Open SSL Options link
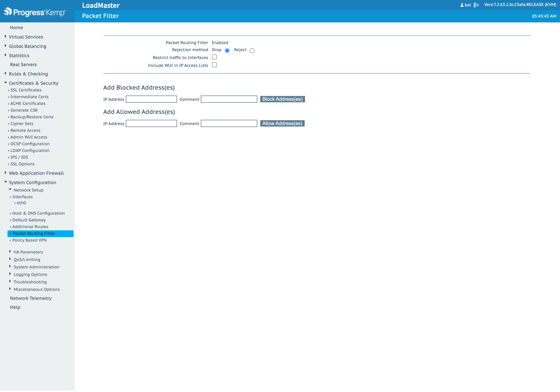560x392 pixels. tap(22, 164)
